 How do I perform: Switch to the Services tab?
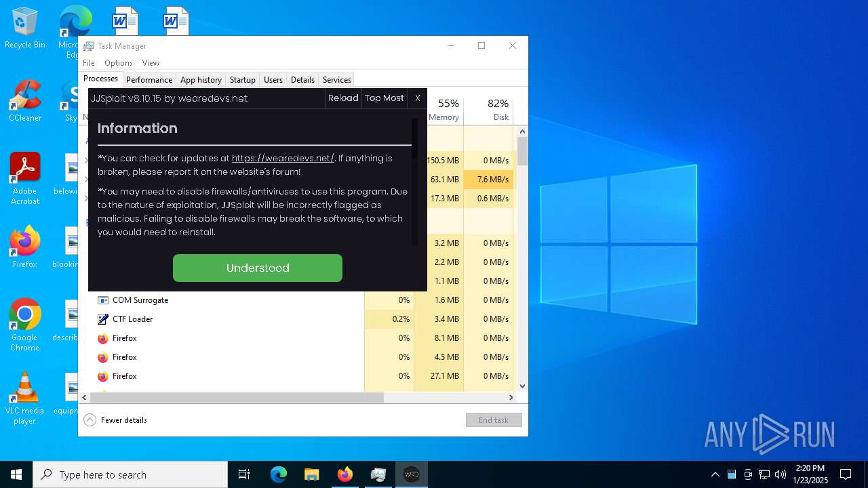pos(337,80)
